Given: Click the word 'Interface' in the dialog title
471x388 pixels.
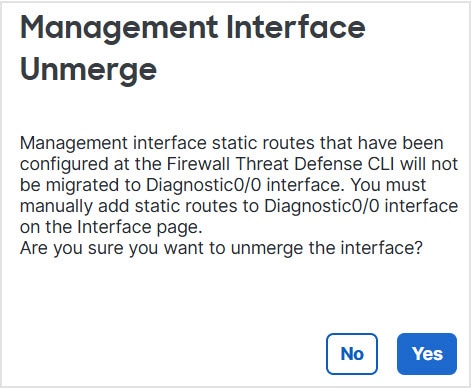Looking at the screenshot, I should tap(296, 27).
